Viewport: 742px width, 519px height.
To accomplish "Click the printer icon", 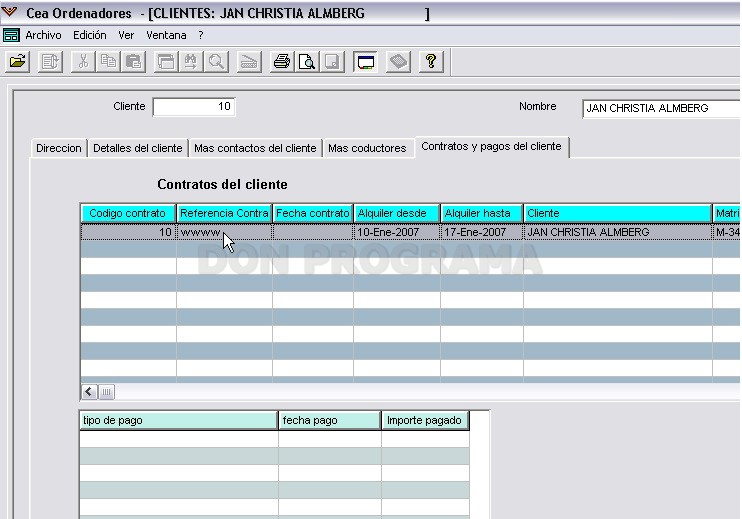I will (x=282, y=62).
